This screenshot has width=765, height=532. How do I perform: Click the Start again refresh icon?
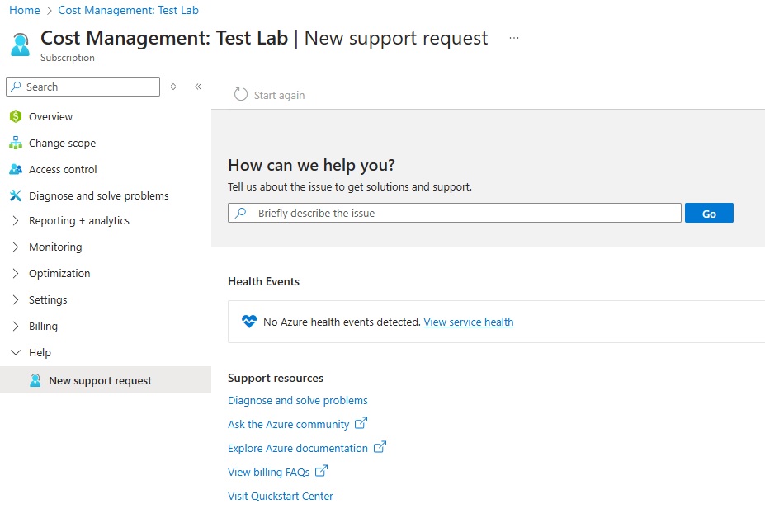click(x=241, y=95)
